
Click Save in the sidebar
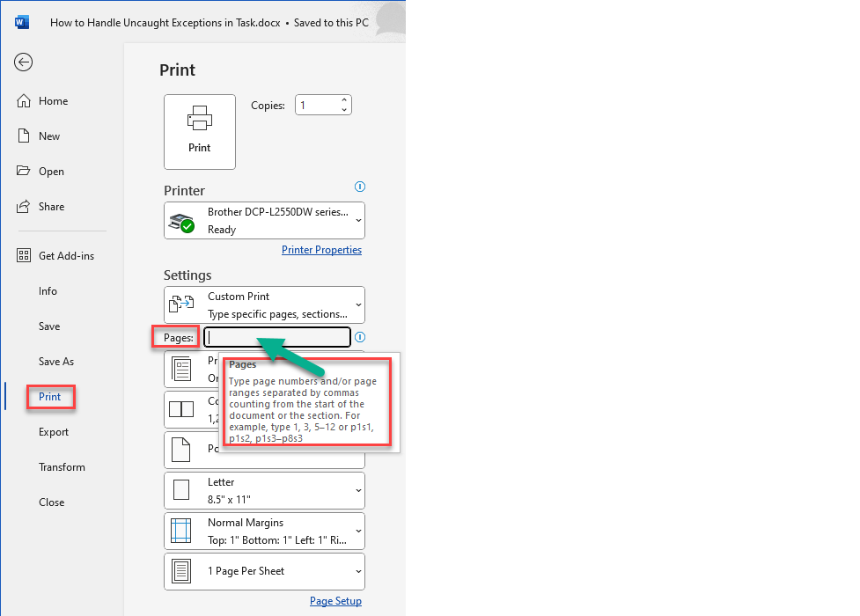[x=49, y=326]
